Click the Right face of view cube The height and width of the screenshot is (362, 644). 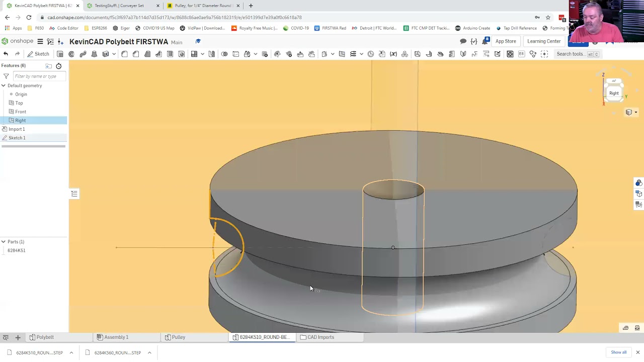614,93
